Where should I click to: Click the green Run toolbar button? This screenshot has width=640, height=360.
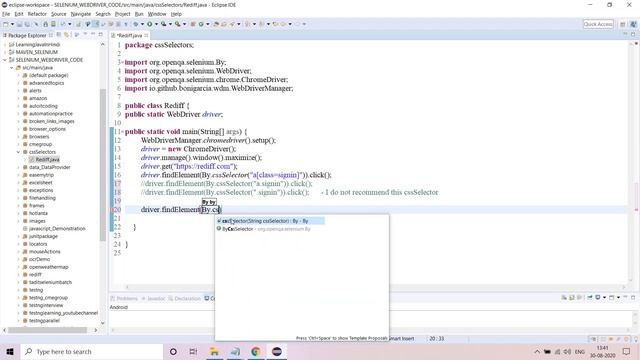(x=150, y=24)
